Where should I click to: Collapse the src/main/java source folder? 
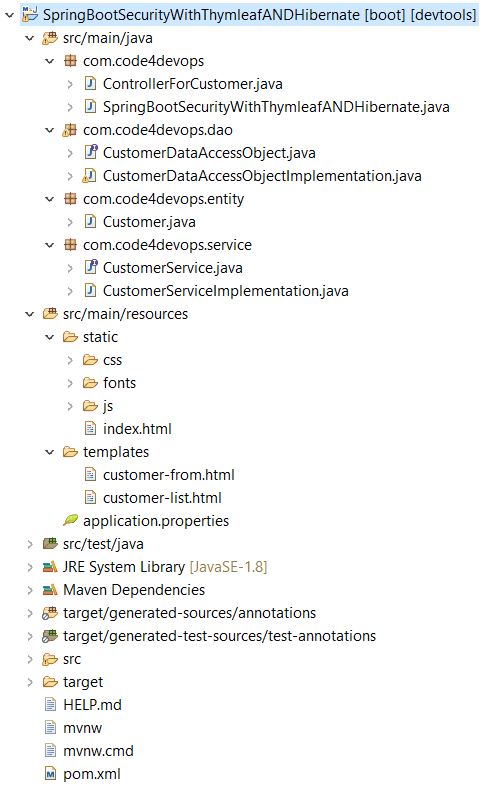30,38
